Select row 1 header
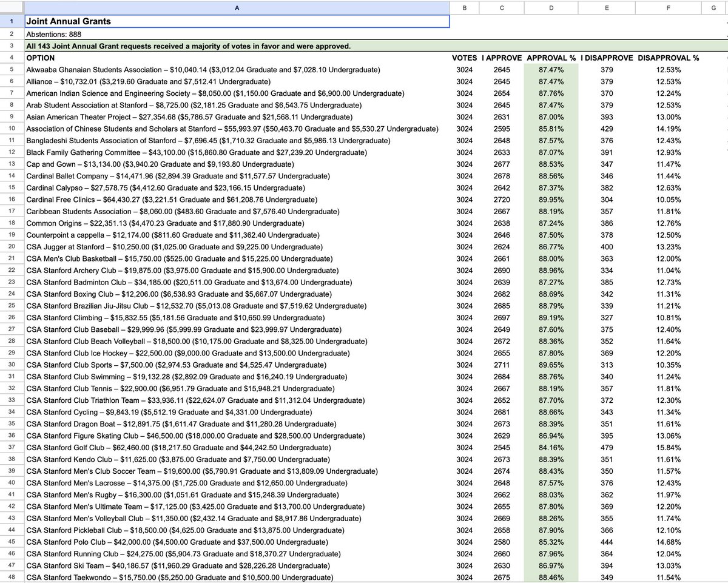 pyautogui.click(x=12, y=21)
